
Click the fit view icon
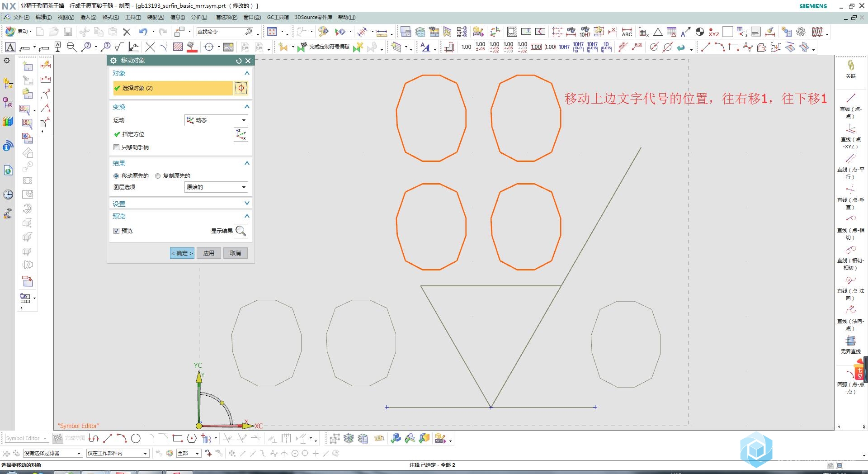pyautogui.click(x=272, y=32)
